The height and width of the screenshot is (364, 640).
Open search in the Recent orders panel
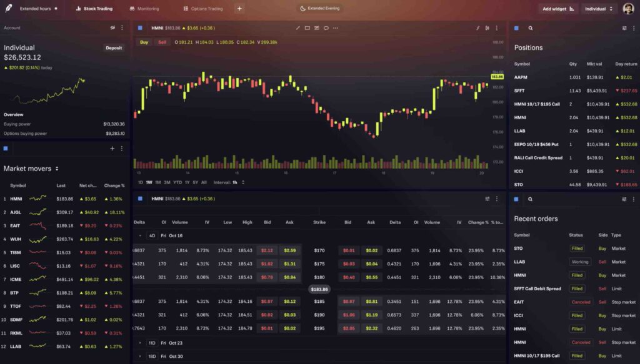click(531, 199)
